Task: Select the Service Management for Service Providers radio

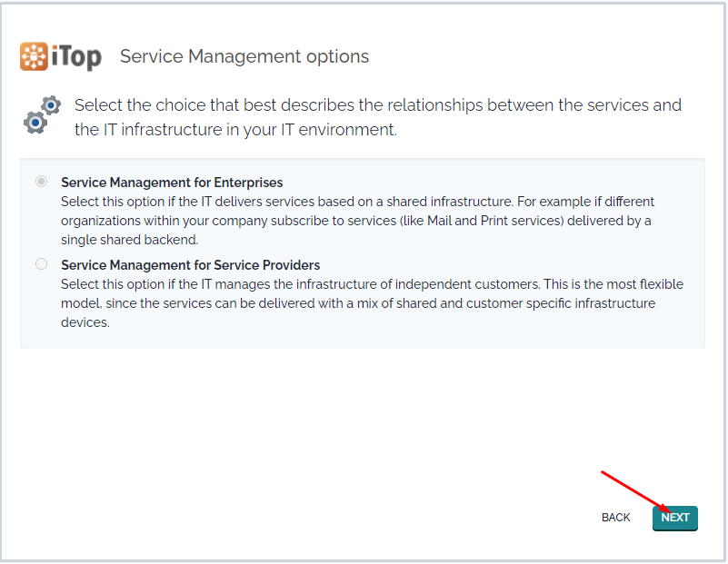Action: 41,264
